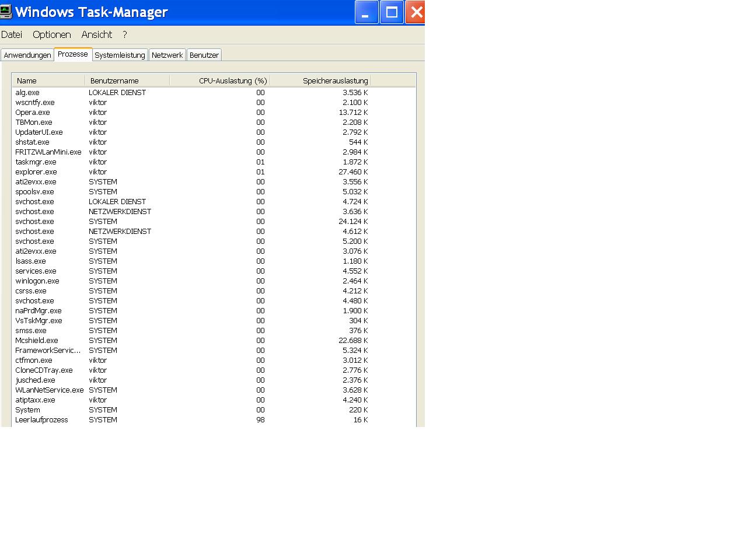Open the ? help menu

click(124, 35)
